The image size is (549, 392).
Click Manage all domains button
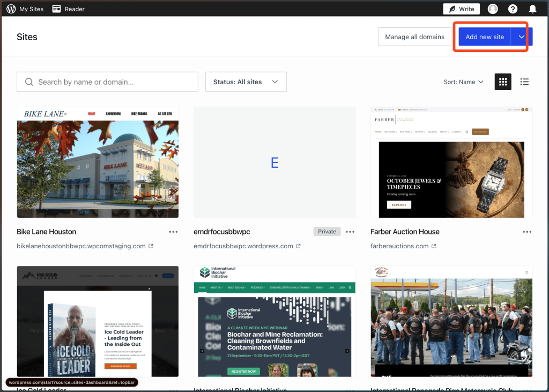[x=414, y=37]
